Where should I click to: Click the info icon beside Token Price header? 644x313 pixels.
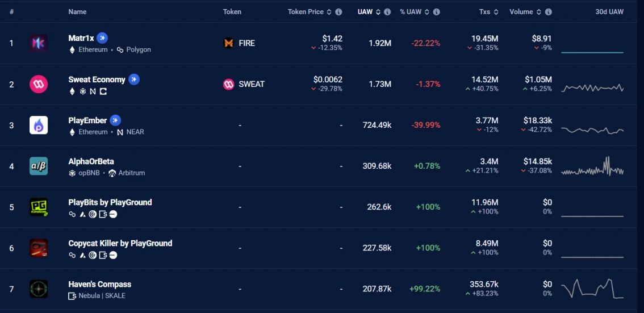tap(338, 12)
